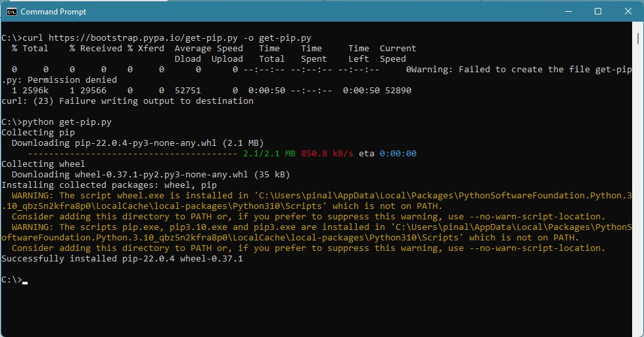This screenshot has width=644, height=337.
Task: Click the red '850.8 kB/s' speed text
Action: [327, 154]
